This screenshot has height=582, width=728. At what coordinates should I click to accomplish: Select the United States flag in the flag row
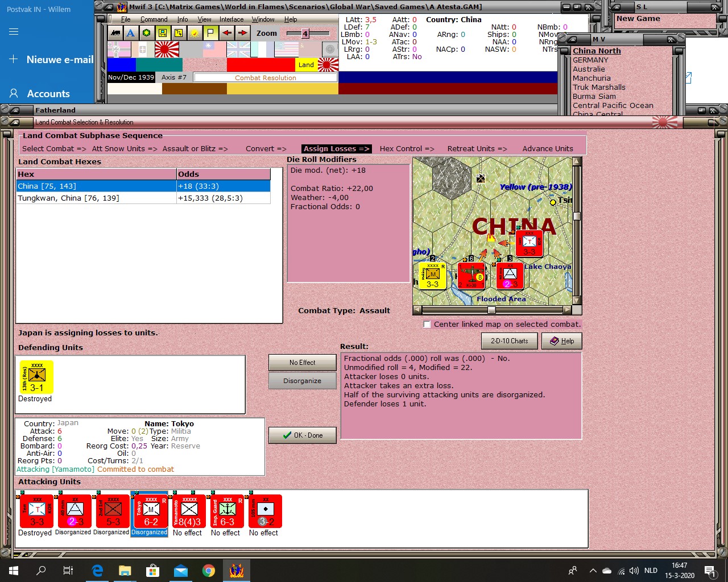[x=286, y=49]
